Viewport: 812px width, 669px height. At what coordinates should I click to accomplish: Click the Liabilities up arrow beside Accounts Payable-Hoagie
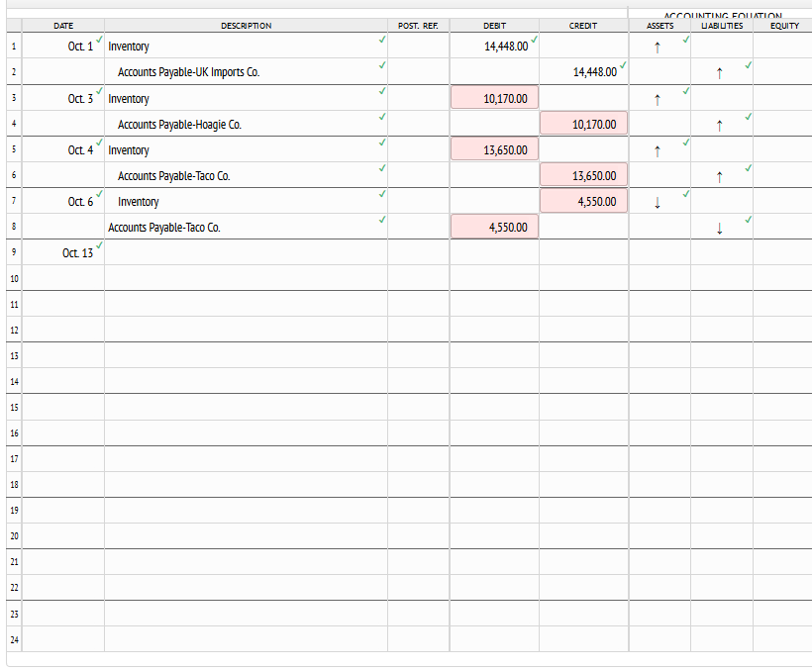coord(719,124)
